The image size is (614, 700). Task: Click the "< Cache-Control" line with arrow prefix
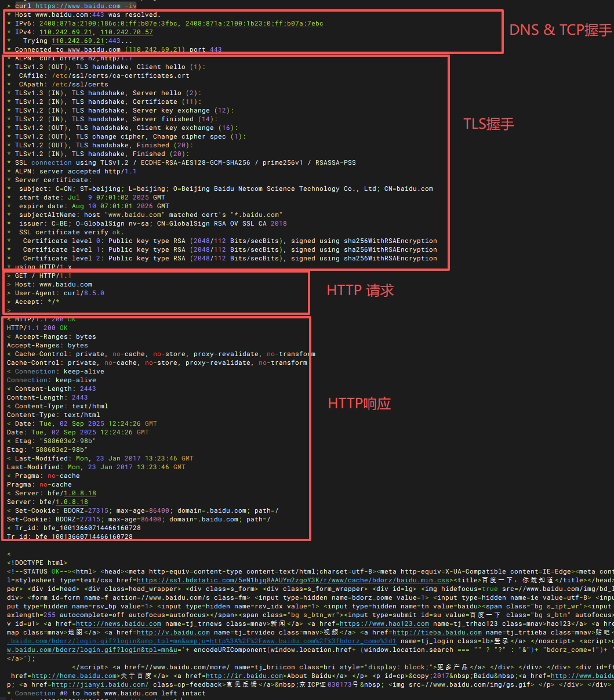click(x=161, y=354)
